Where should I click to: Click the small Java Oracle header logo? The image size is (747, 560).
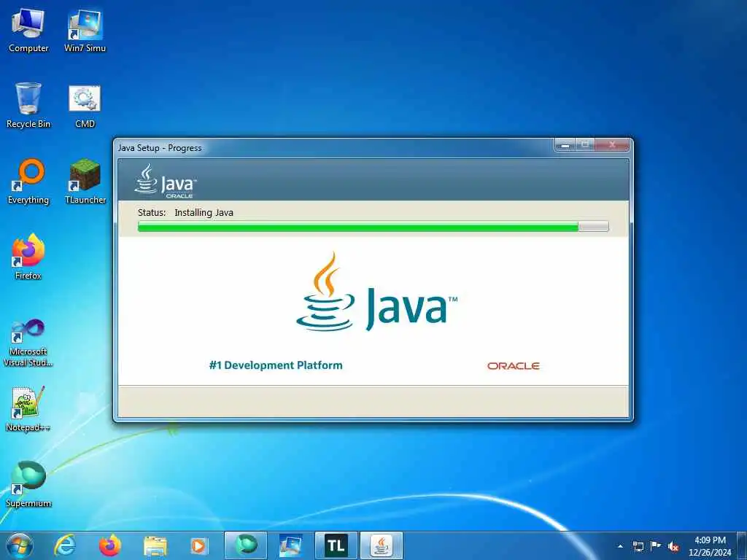[165, 181]
